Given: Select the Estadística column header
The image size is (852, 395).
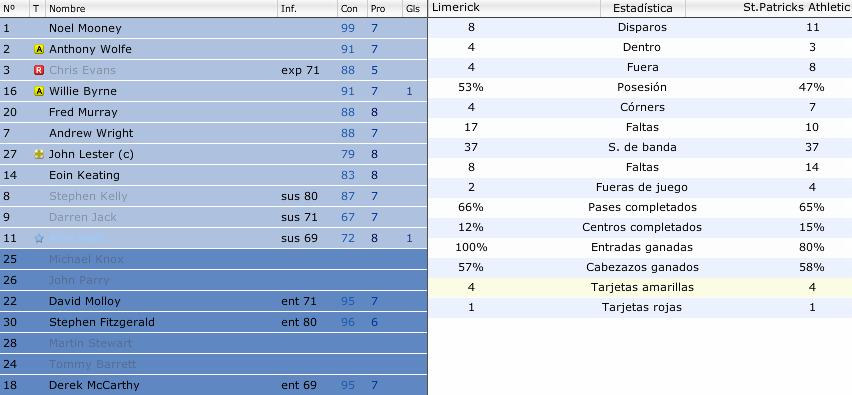Looking at the screenshot, I should (643, 8).
